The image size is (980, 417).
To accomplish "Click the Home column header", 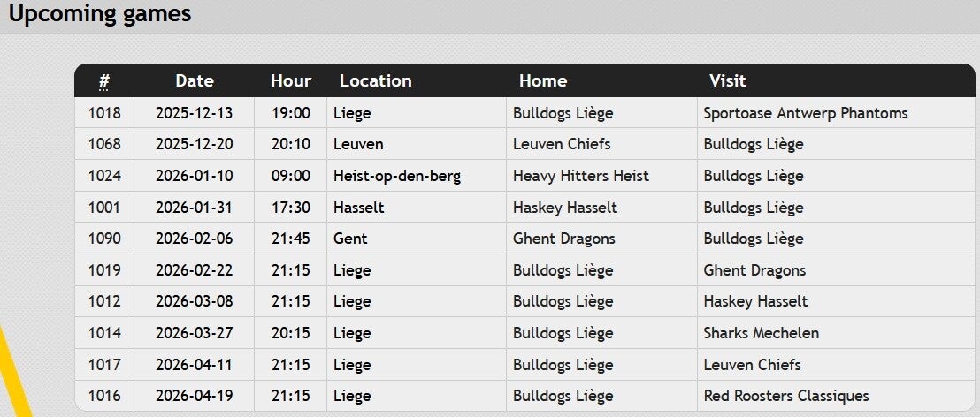I will [542, 80].
